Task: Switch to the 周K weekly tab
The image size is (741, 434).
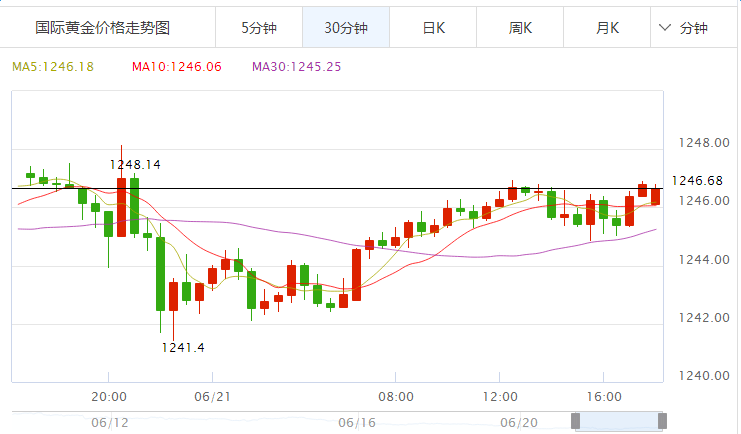Action: coord(520,28)
